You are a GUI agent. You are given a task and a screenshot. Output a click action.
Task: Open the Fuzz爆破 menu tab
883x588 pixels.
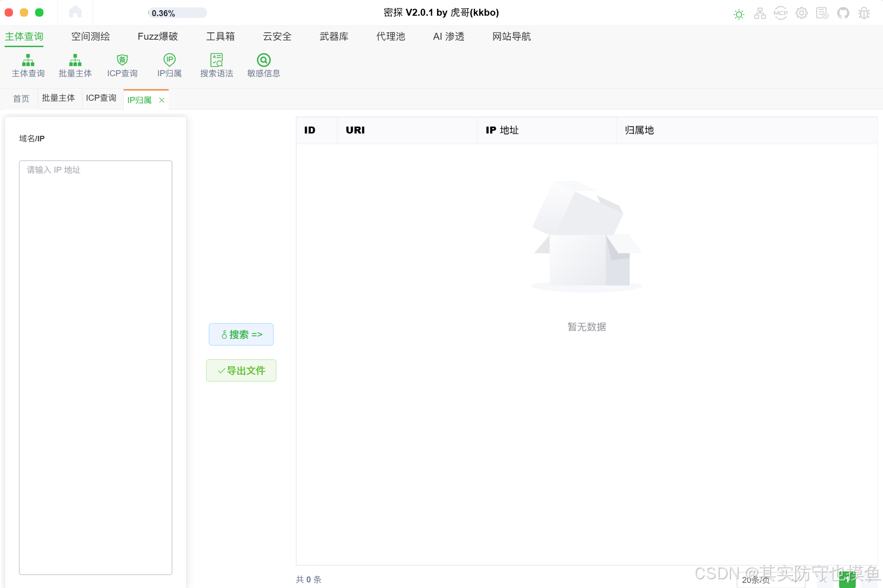point(158,36)
